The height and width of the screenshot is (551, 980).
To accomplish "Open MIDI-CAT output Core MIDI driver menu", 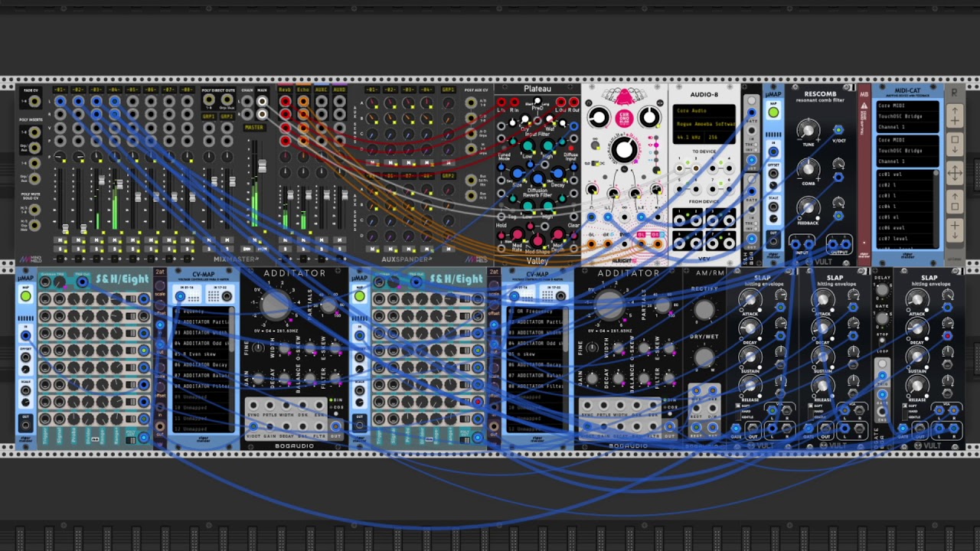I will 907,140.
